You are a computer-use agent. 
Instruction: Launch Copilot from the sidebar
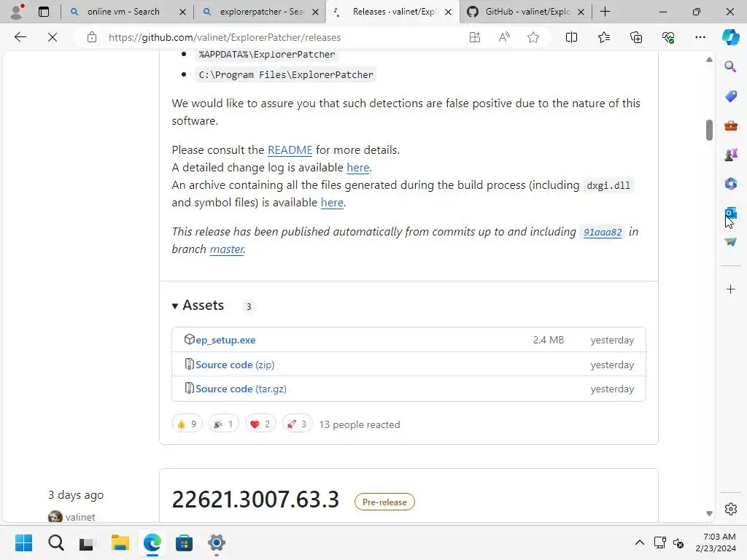[730, 37]
